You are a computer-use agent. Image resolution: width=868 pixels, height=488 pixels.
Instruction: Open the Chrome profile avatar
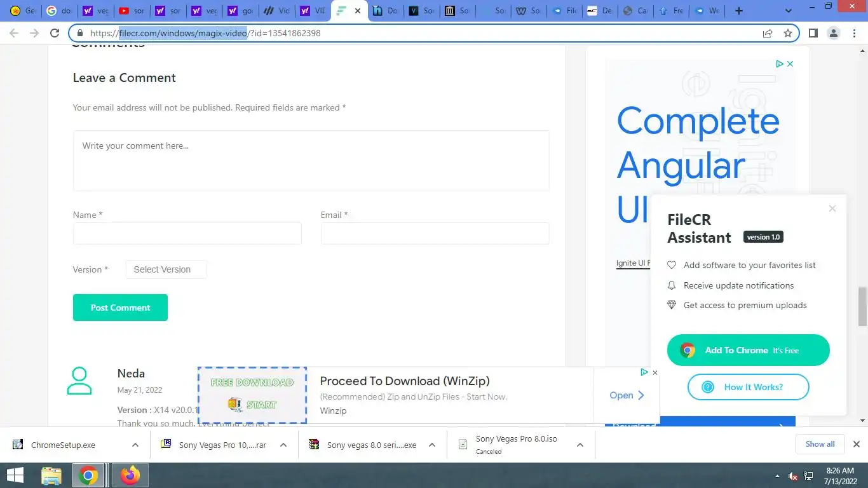point(833,33)
